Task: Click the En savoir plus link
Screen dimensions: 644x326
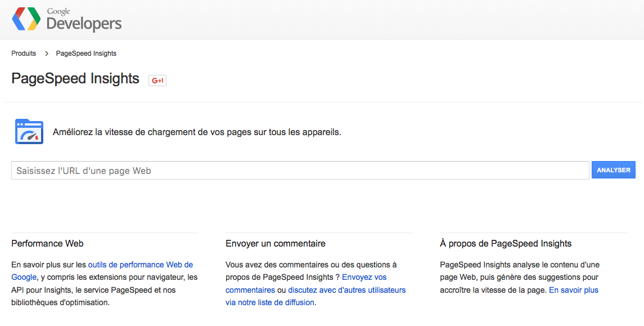Action: (x=573, y=290)
